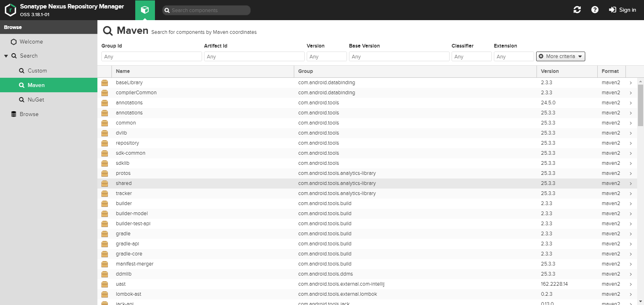Click the package icon for repository row
Viewport: 644px width, 305px height.
pyautogui.click(x=105, y=143)
